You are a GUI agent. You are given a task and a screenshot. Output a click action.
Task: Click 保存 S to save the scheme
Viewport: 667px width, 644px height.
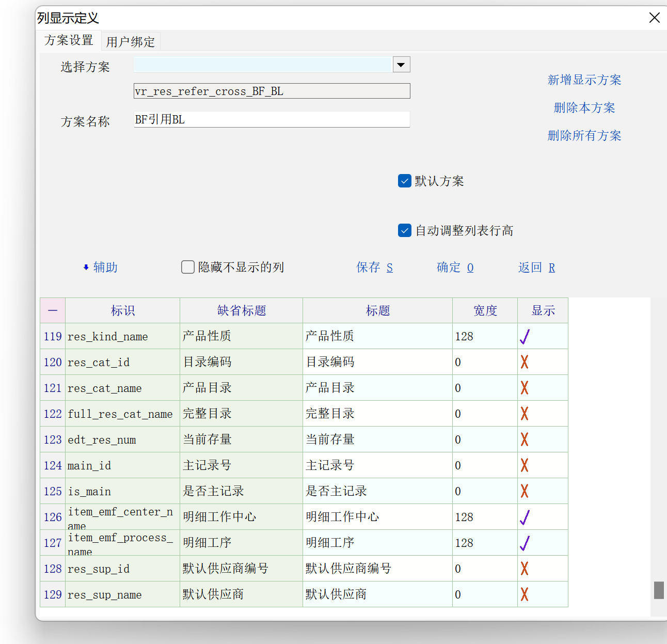[374, 267]
